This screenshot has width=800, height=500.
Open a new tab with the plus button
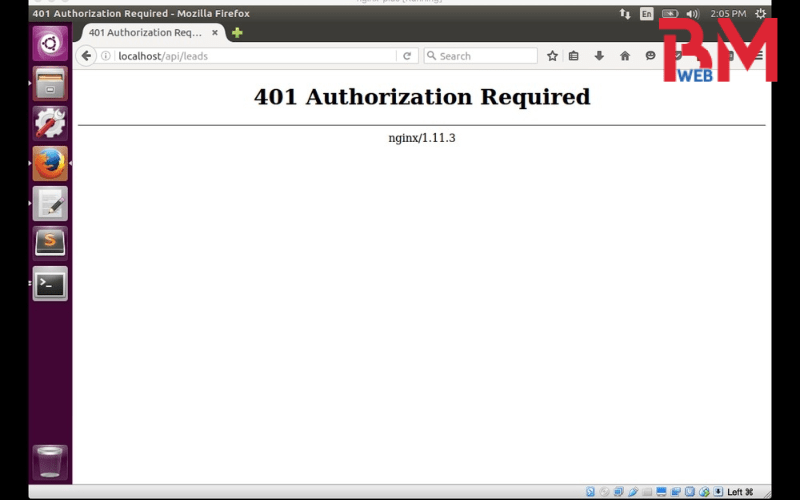(237, 33)
